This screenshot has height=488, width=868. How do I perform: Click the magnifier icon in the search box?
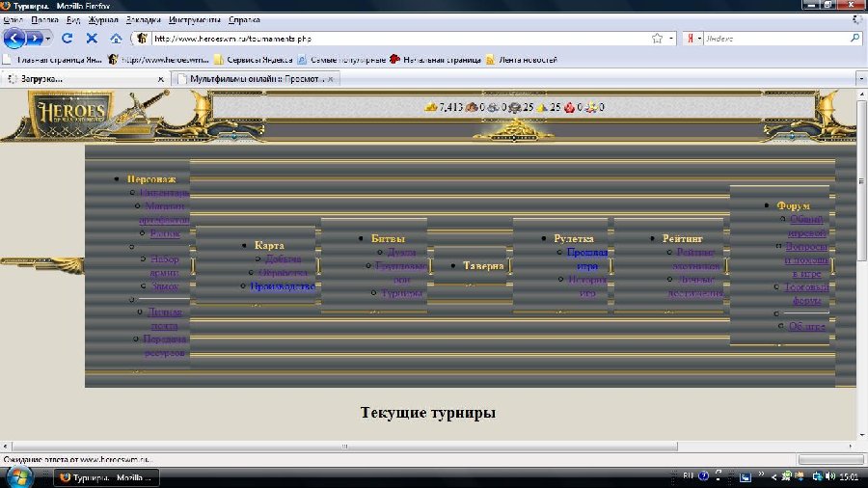coord(854,39)
